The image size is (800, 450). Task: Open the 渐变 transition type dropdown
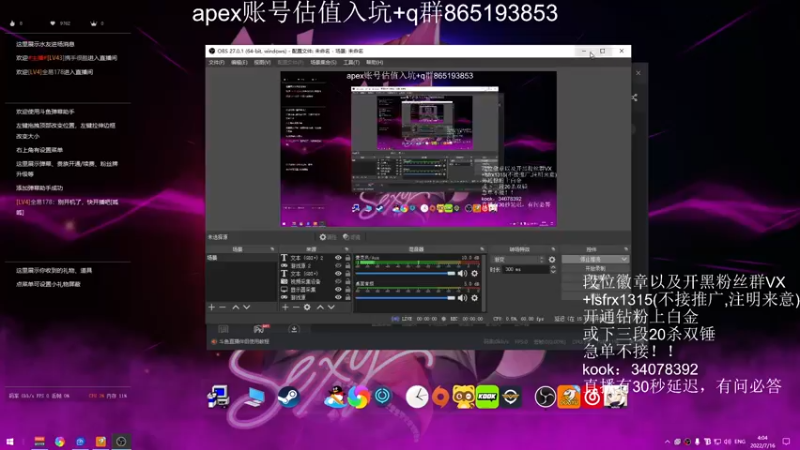[x=518, y=260]
